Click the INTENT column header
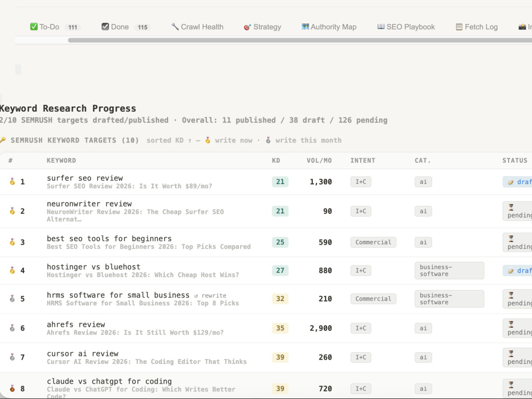 coord(363,161)
